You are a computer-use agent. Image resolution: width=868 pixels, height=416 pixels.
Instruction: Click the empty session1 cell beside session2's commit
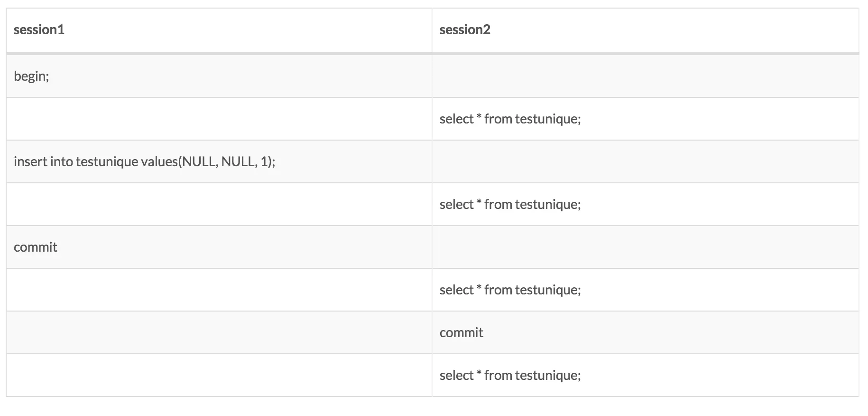[219, 333]
